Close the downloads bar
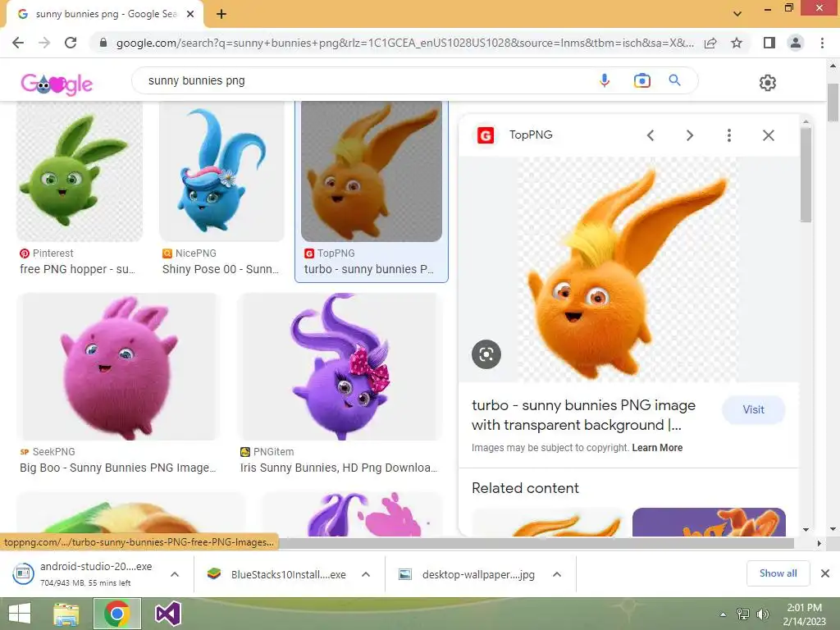The width and height of the screenshot is (840, 630). [825, 573]
